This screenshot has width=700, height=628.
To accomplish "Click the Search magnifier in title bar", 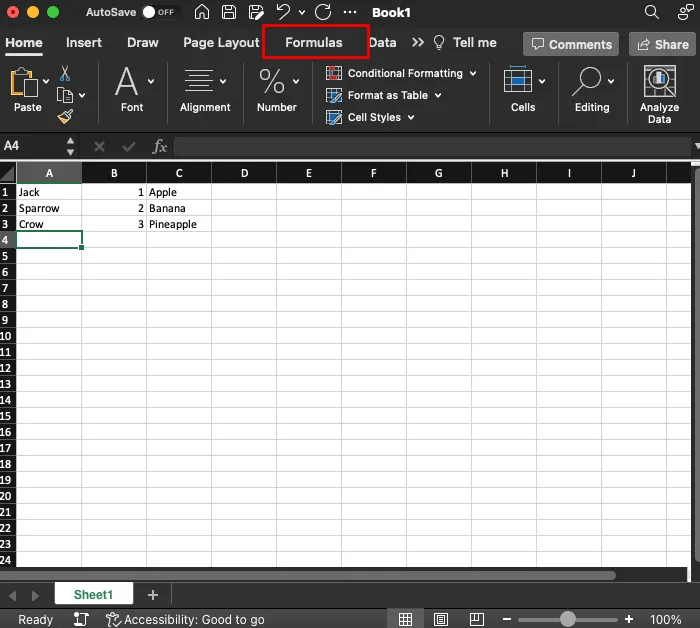I will point(652,13).
